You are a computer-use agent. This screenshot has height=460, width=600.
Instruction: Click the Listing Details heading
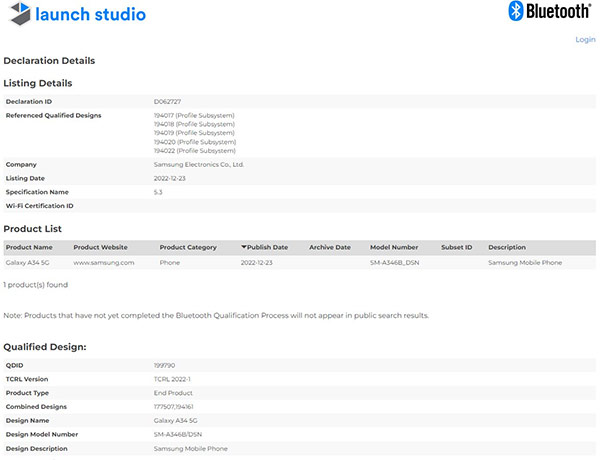click(x=38, y=83)
